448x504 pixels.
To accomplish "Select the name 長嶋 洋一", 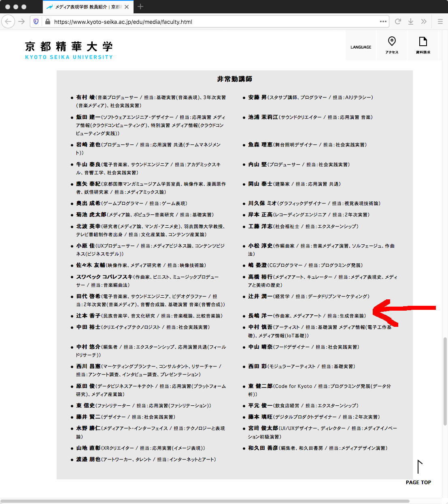I will pos(260,316).
